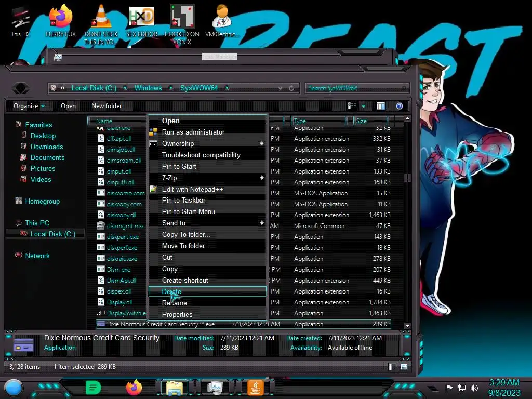Expand the SysWOW64 breadcrumb arrow

(227, 88)
